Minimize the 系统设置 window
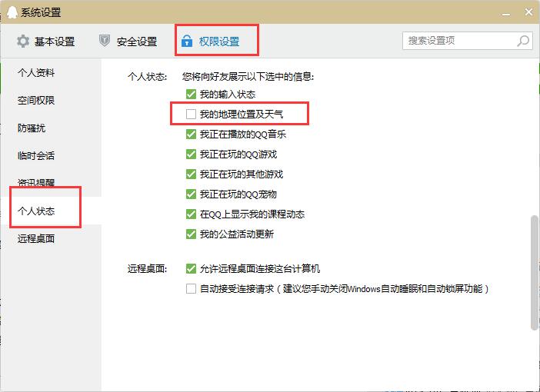540x392 pixels. tap(506, 14)
